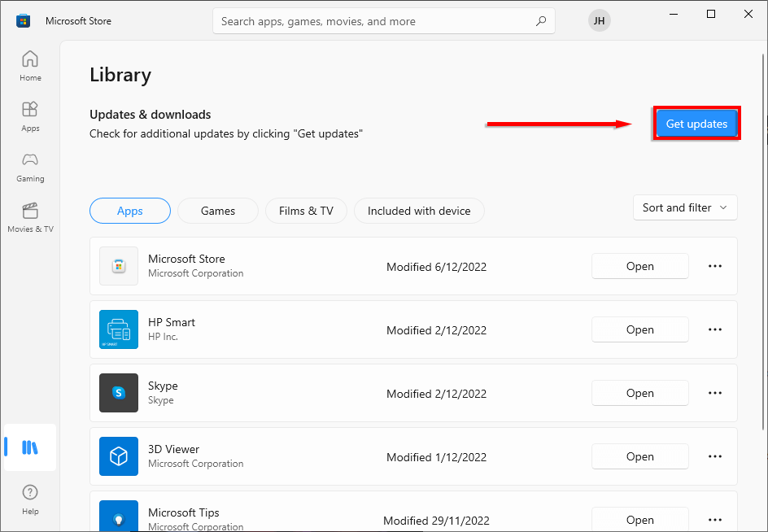Go to Apps section icon
The height and width of the screenshot is (532, 768).
[30, 116]
